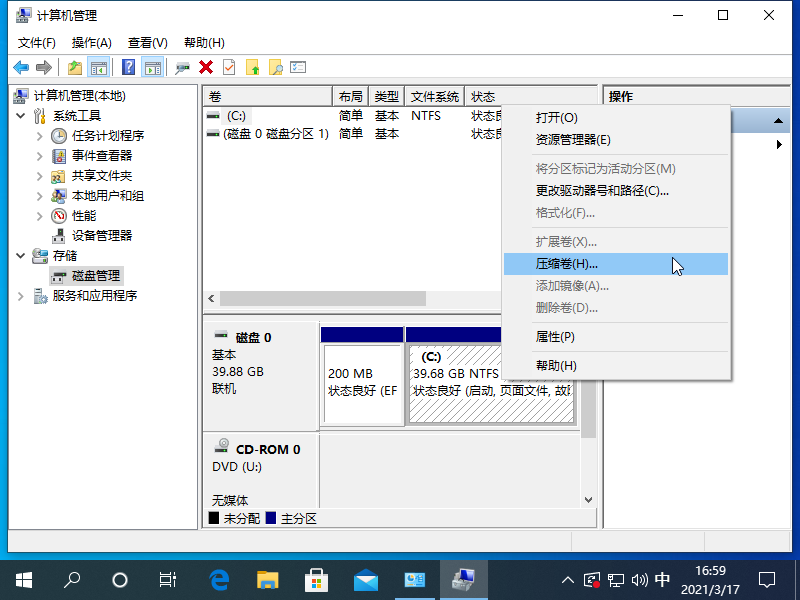Screen dimensions: 800x600
Task: Open the 操作(A) menu in menu bar
Action: (91, 43)
